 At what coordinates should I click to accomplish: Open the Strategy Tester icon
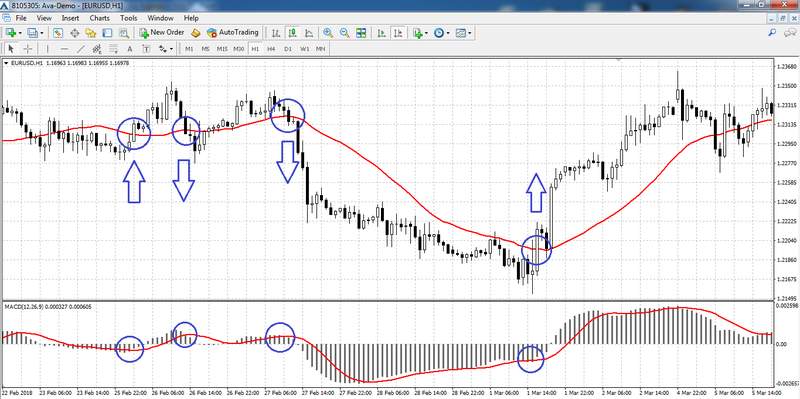[123, 33]
